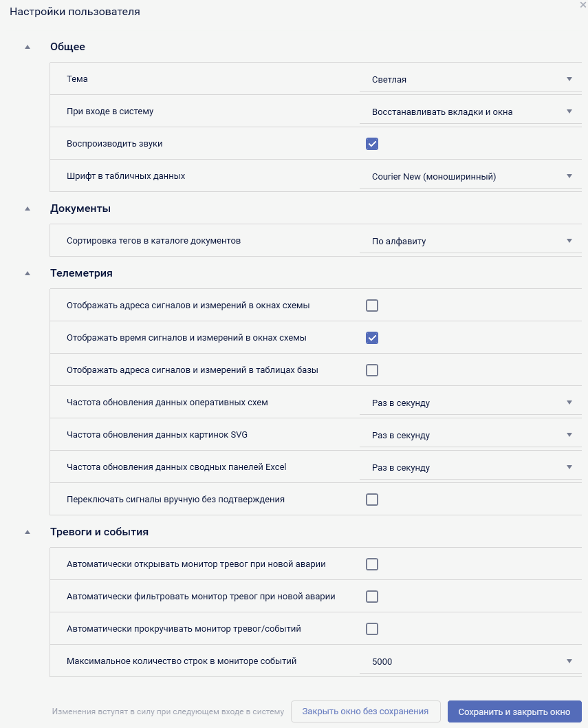The image size is (588, 728).
Task: Collapse the Тревоги и события section
Action: (28, 532)
